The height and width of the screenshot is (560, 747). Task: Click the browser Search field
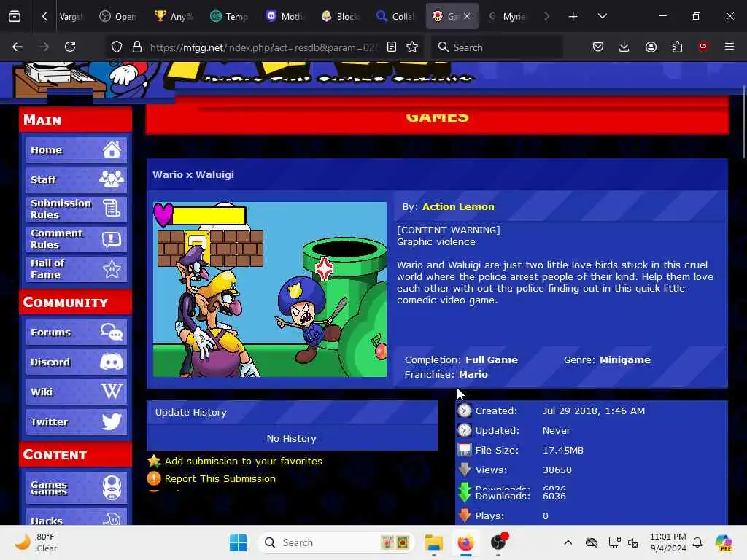tap(496, 47)
